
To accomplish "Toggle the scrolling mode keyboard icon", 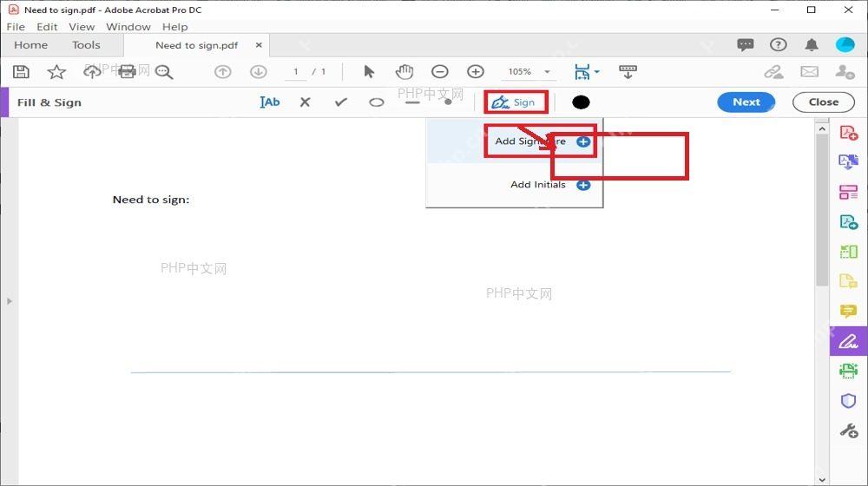I will (x=628, y=71).
